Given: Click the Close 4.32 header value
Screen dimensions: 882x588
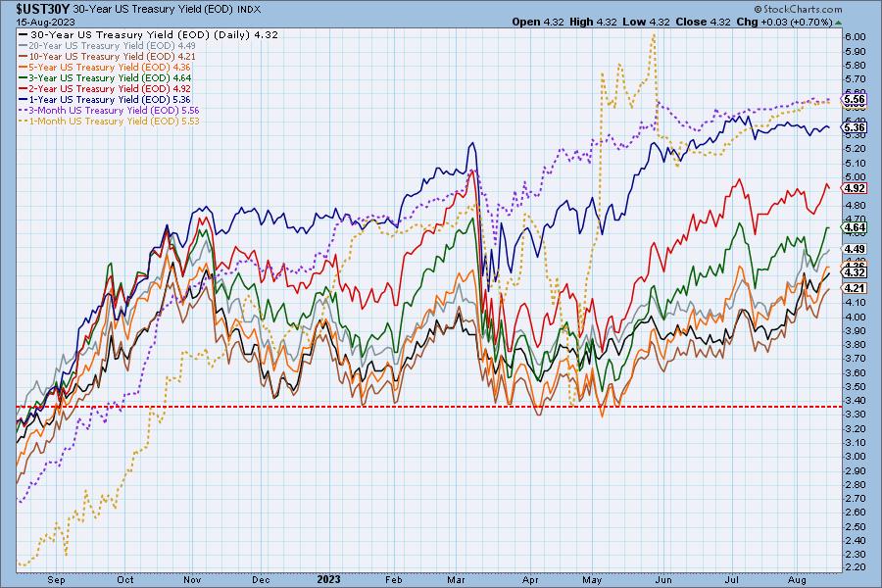Looking at the screenshot, I should 703,22.
